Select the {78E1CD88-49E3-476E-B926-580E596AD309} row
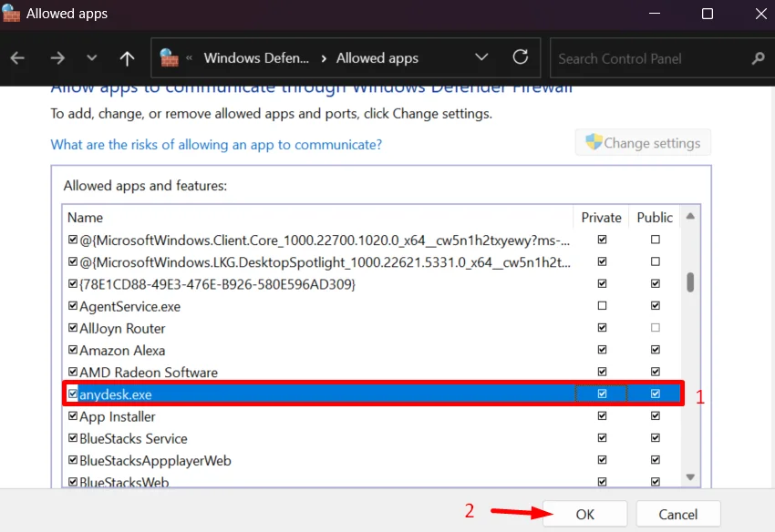The height and width of the screenshot is (532, 775). (x=372, y=284)
